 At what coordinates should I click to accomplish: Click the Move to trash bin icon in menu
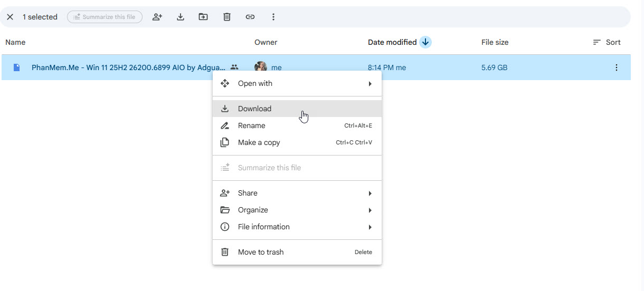(225, 252)
